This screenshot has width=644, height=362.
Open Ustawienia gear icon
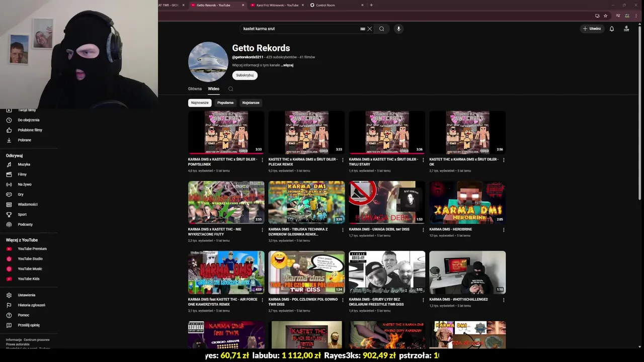9,295
